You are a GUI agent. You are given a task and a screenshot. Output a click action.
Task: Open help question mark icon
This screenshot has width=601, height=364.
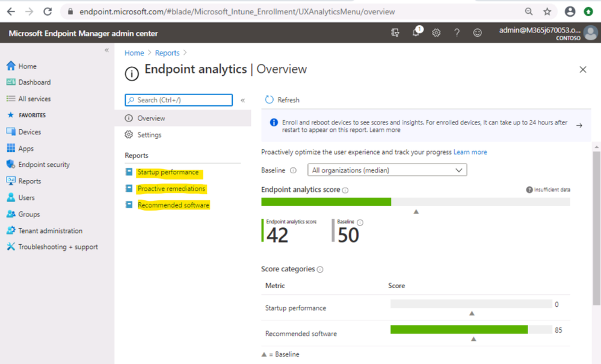click(x=457, y=32)
